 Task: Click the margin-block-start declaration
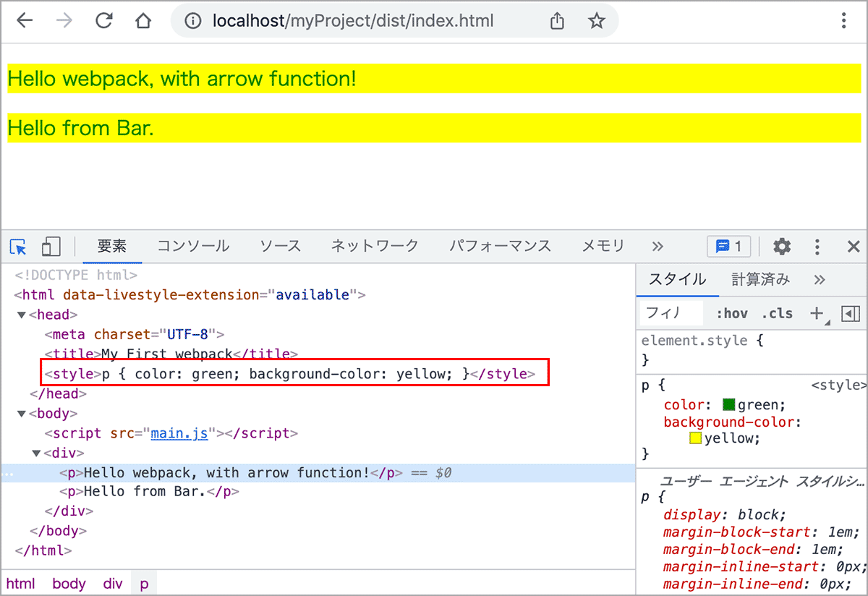coord(762,532)
